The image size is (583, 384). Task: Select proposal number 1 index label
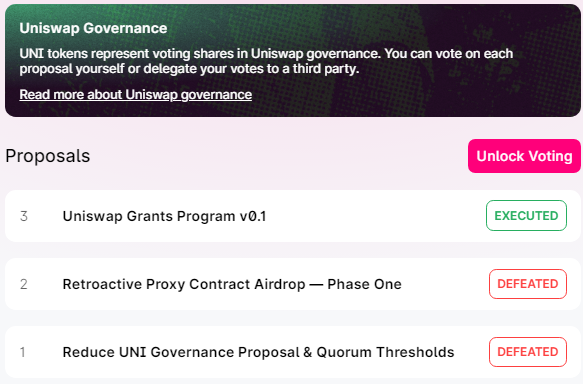pyautogui.click(x=23, y=352)
